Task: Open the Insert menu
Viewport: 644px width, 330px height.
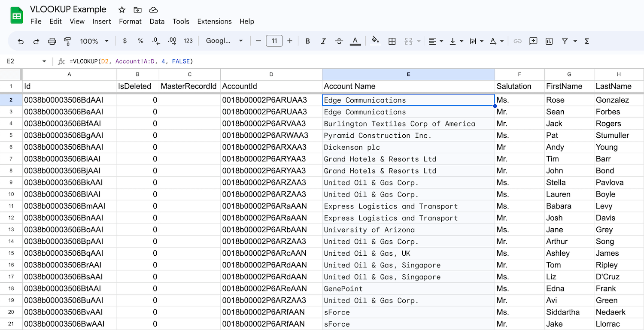Action: pos(102,21)
